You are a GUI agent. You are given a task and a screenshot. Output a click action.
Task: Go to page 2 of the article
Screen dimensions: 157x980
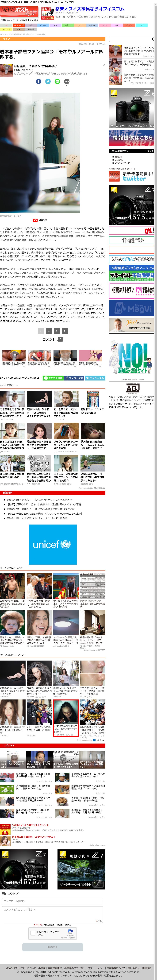coord(49,331)
